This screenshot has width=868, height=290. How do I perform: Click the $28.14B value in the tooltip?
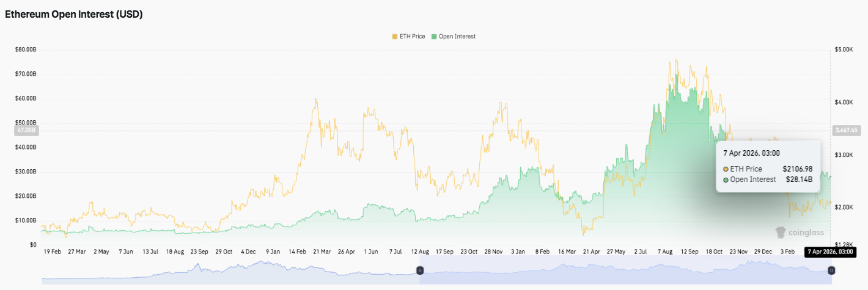(x=799, y=180)
